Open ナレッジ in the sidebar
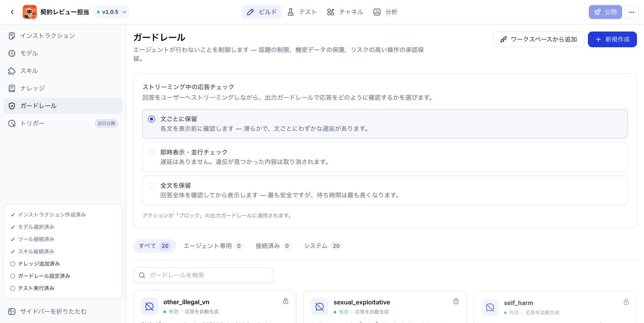 point(63,88)
